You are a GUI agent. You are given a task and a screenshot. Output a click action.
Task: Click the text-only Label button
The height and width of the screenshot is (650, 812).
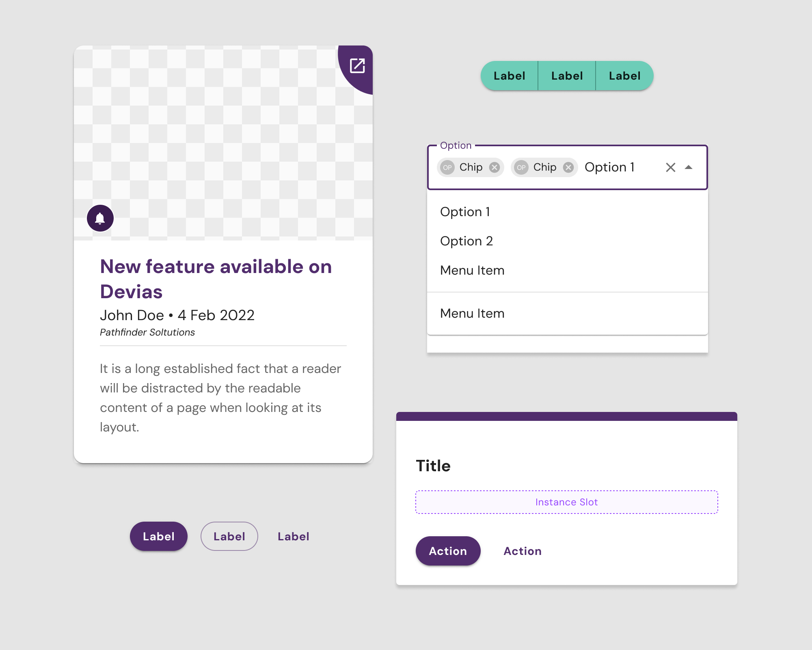click(294, 536)
